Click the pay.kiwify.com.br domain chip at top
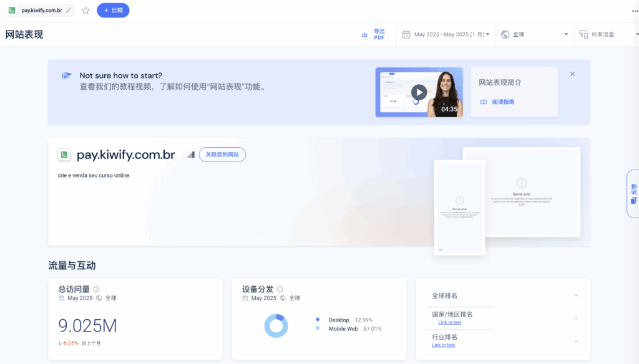639x364 pixels. [x=40, y=10]
